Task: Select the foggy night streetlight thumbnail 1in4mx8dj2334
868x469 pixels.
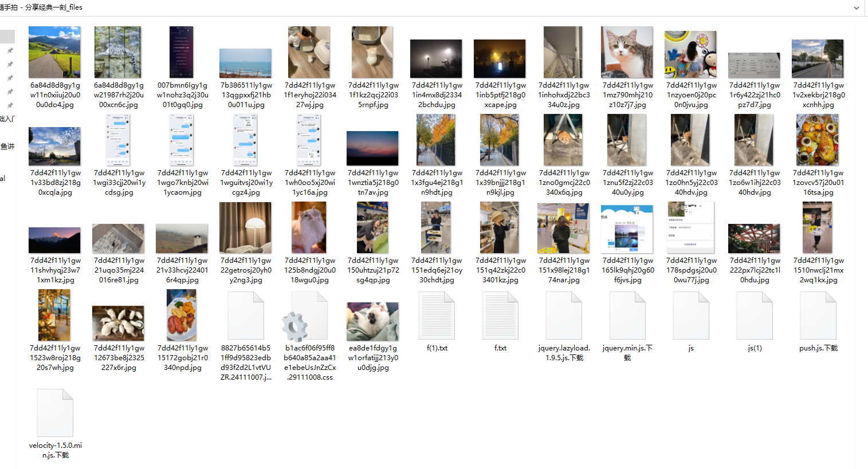Action: (436, 58)
